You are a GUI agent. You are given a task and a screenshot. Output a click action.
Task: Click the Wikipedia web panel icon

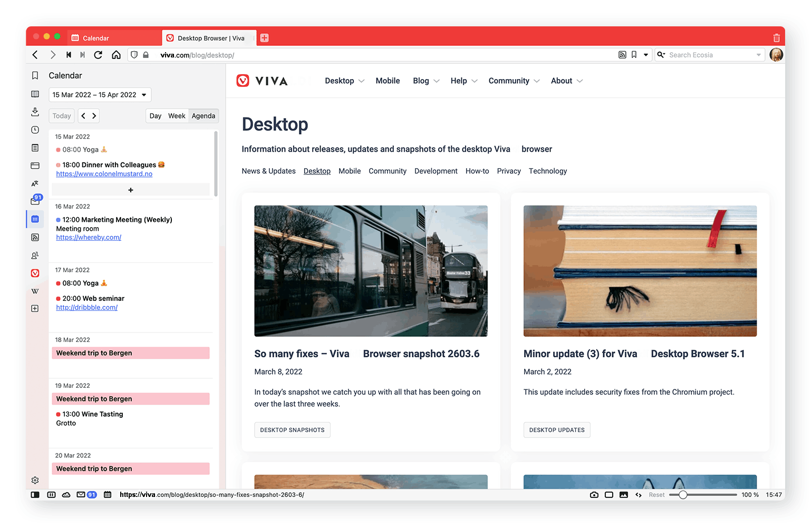tap(35, 291)
